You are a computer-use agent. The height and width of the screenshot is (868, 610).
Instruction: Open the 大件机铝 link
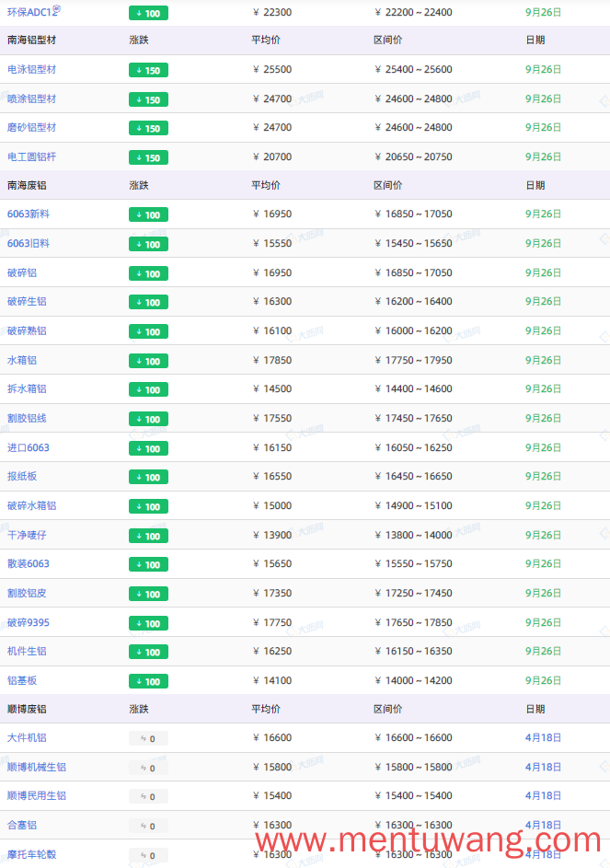click(x=27, y=738)
